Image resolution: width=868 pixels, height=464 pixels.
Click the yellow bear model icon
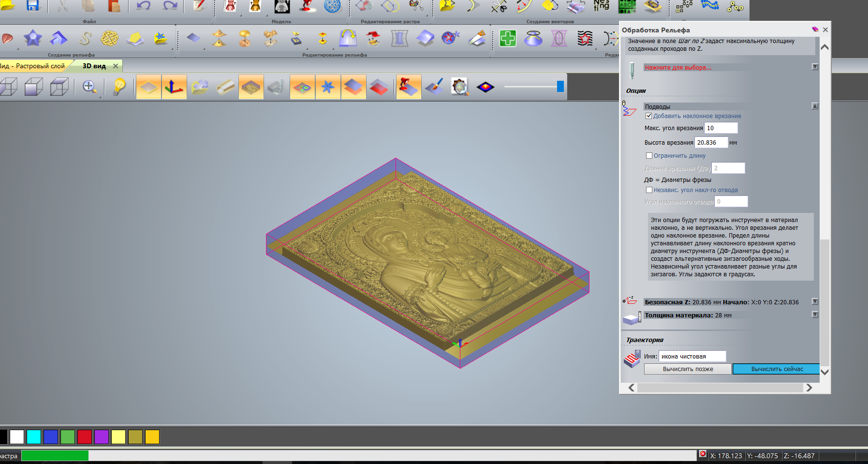click(x=255, y=6)
